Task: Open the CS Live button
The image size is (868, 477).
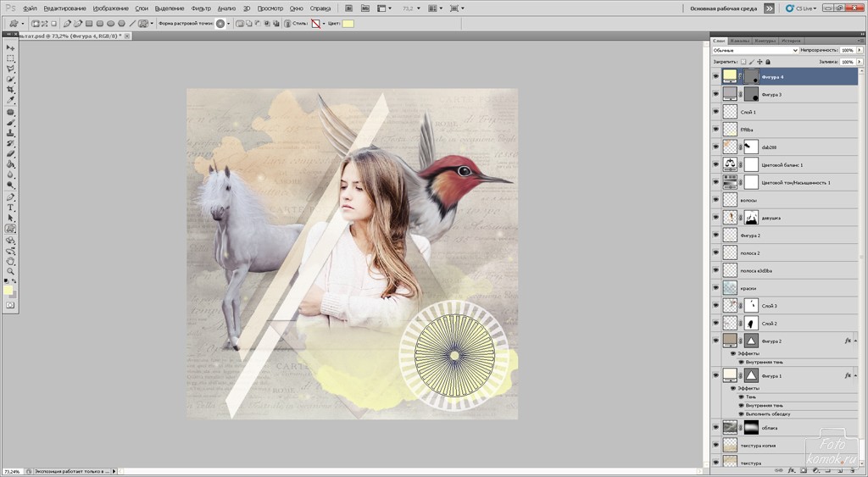Action: (799, 8)
